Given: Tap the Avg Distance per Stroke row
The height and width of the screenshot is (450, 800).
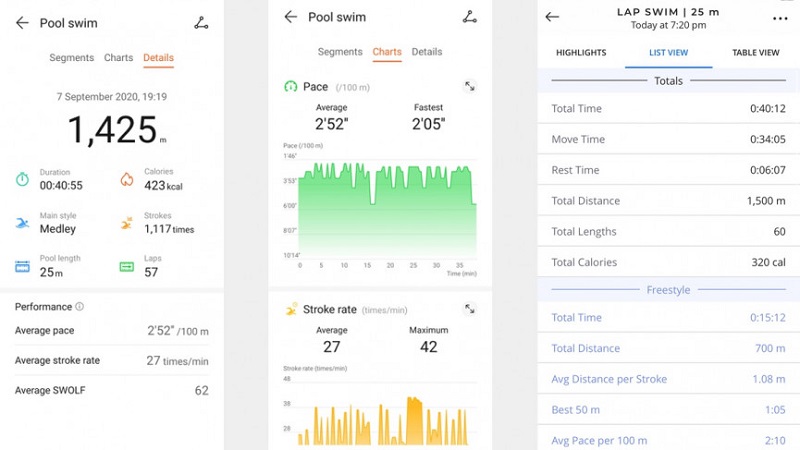Looking at the screenshot, I should (668, 379).
